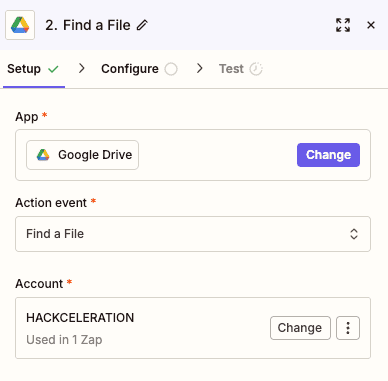Expand the panel to full screen
Image resolution: width=388 pixels, height=381 pixels.
[x=343, y=25]
